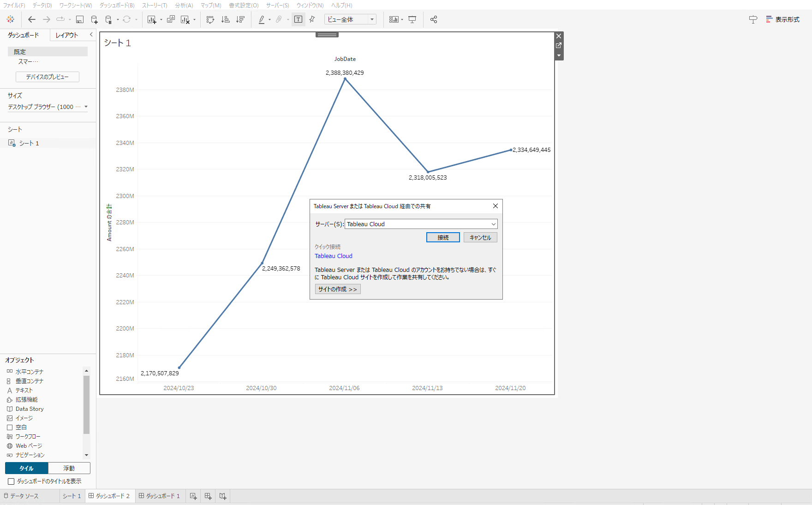Viewport: 812px width, 505px height.
Task: Open the デスクトップ ブラウザー size dropdown
Action: click(86, 107)
